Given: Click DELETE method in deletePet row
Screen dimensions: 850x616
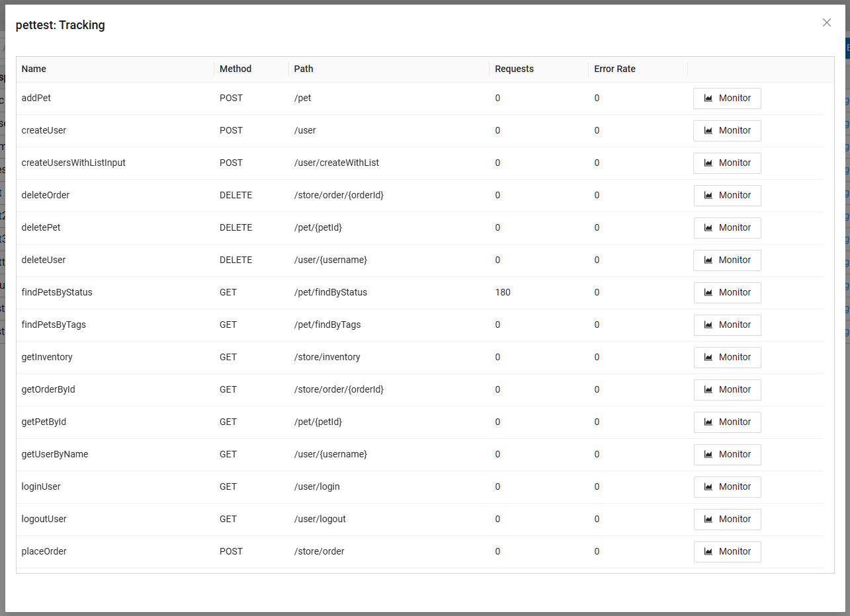Looking at the screenshot, I should pos(236,227).
